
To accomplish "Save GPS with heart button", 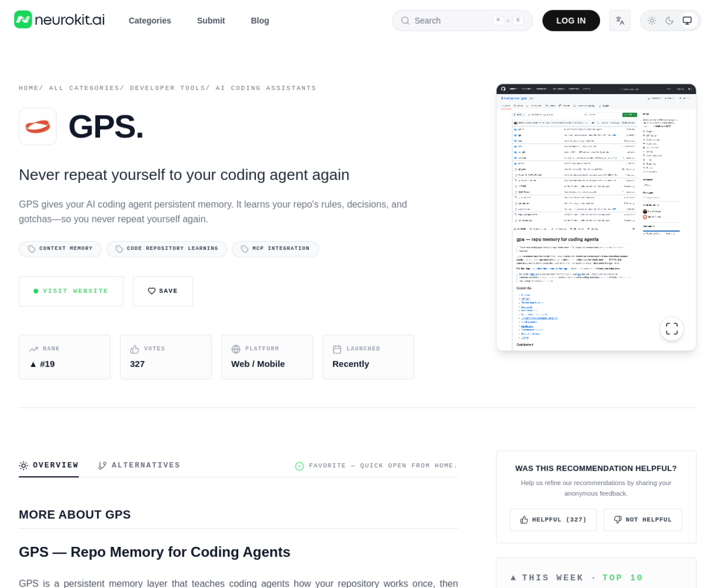I will coord(163,291).
